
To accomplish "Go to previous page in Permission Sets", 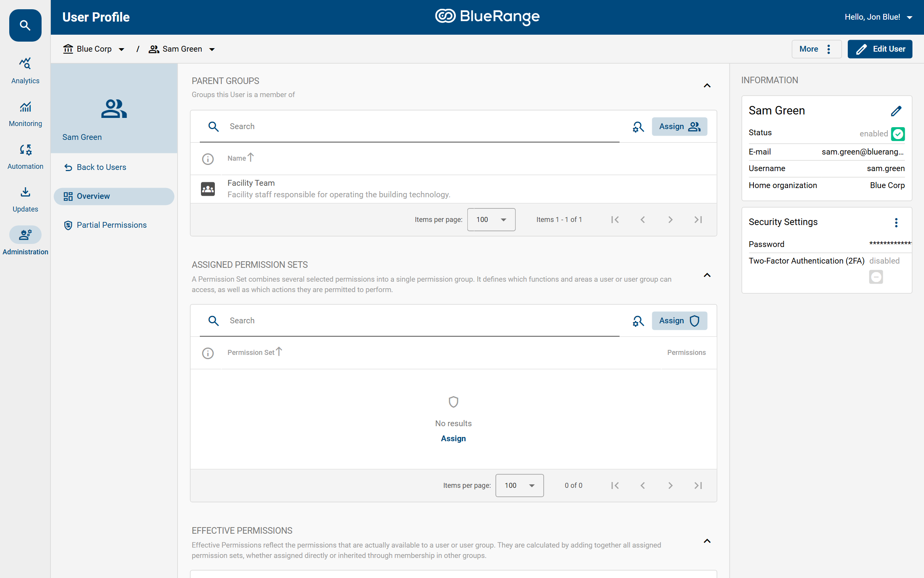I will tap(643, 486).
